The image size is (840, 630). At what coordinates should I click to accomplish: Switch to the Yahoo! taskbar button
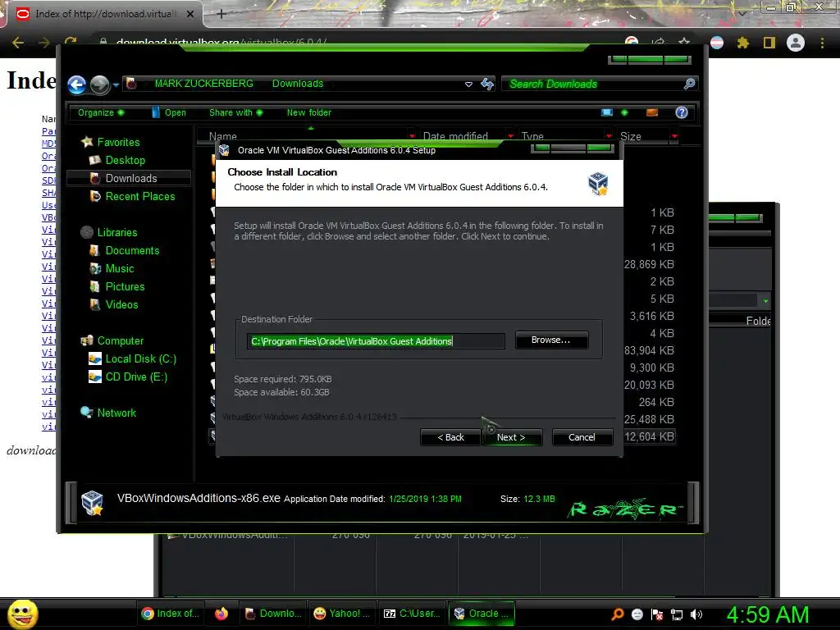pyautogui.click(x=342, y=614)
